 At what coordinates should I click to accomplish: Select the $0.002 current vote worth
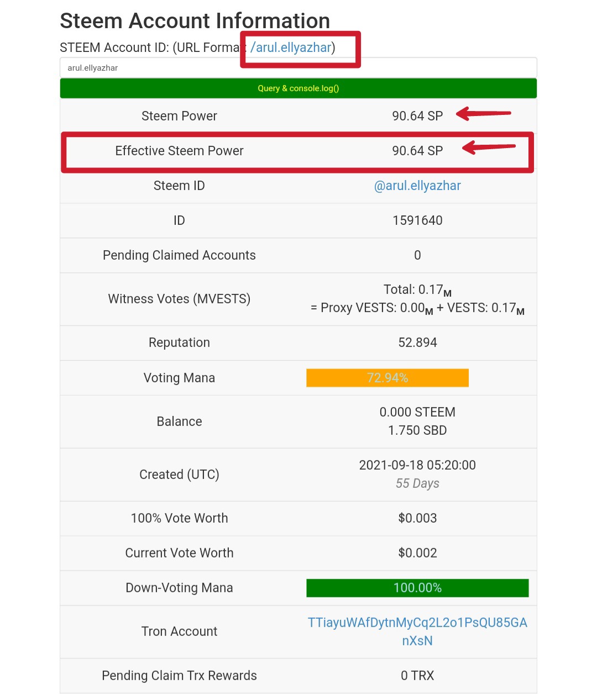pos(417,553)
